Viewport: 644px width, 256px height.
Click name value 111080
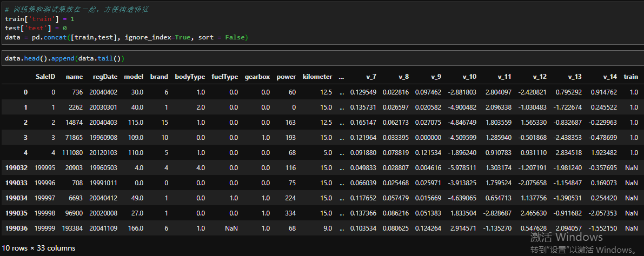[72, 153]
